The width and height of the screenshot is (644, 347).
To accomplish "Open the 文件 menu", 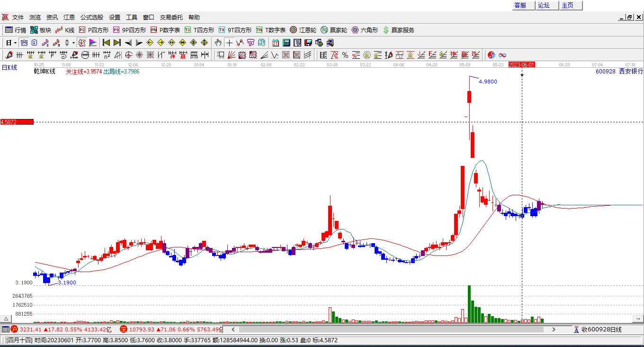I will (18, 18).
